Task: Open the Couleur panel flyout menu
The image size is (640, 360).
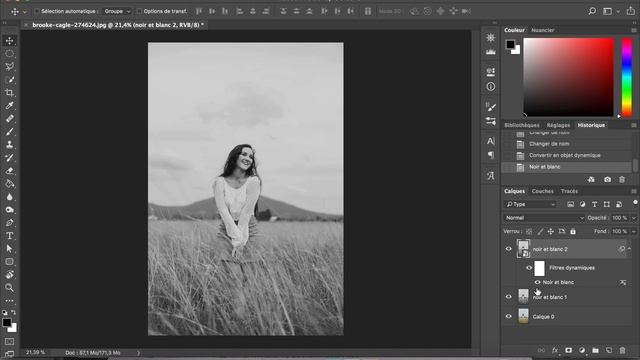Action: 633,30
